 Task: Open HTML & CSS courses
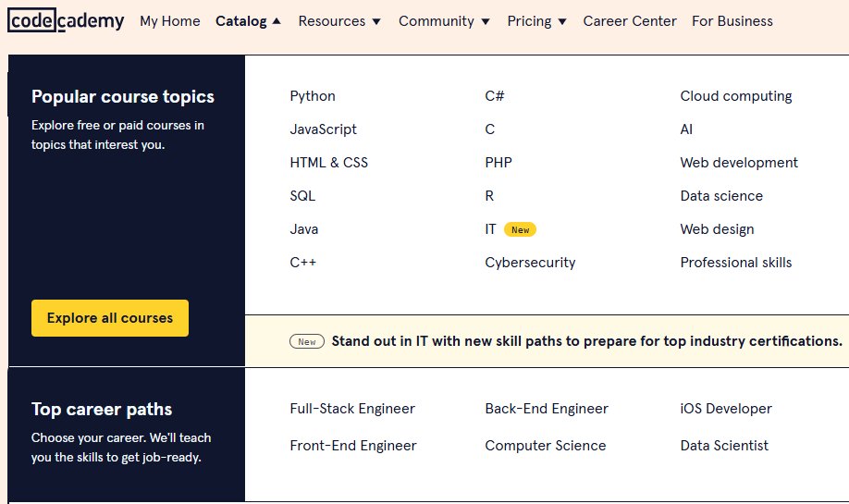coord(328,163)
